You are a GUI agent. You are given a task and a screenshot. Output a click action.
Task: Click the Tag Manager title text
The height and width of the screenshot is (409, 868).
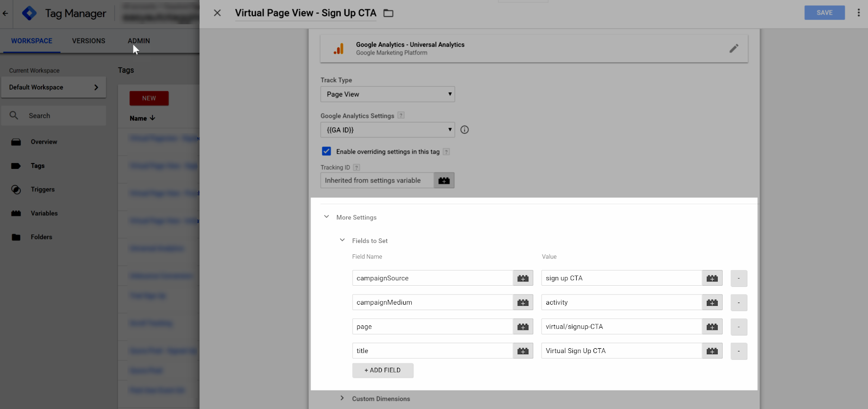(x=75, y=14)
